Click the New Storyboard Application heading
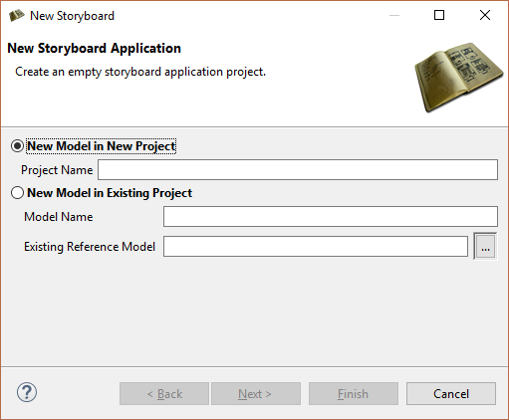The height and width of the screenshot is (420, 509). click(x=95, y=49)
